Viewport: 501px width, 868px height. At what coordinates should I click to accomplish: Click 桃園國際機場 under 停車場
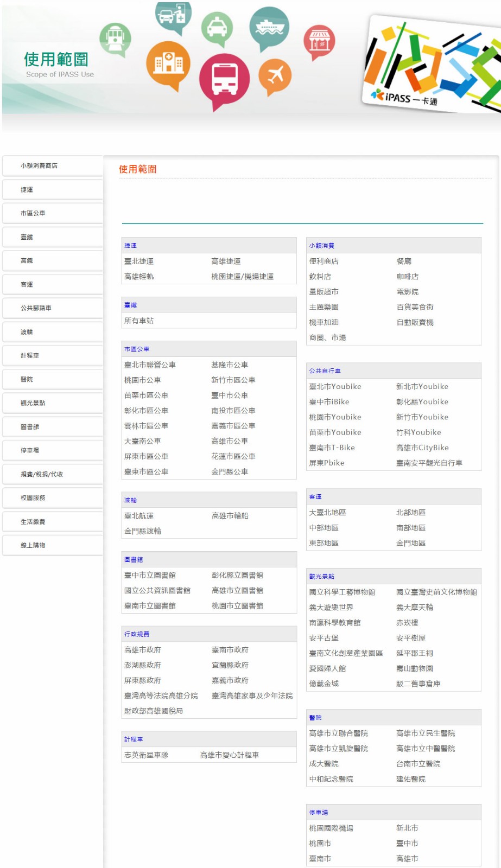(x=332, y=828)
